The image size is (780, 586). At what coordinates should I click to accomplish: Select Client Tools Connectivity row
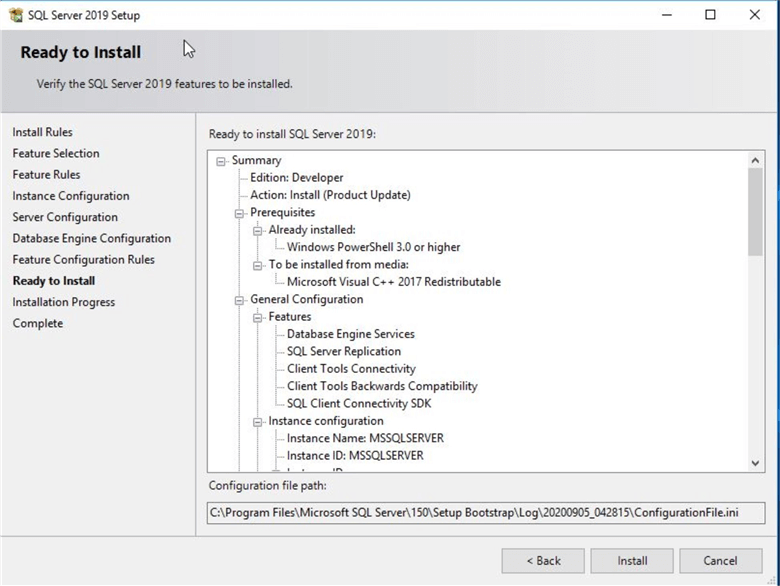click(351, 369)
